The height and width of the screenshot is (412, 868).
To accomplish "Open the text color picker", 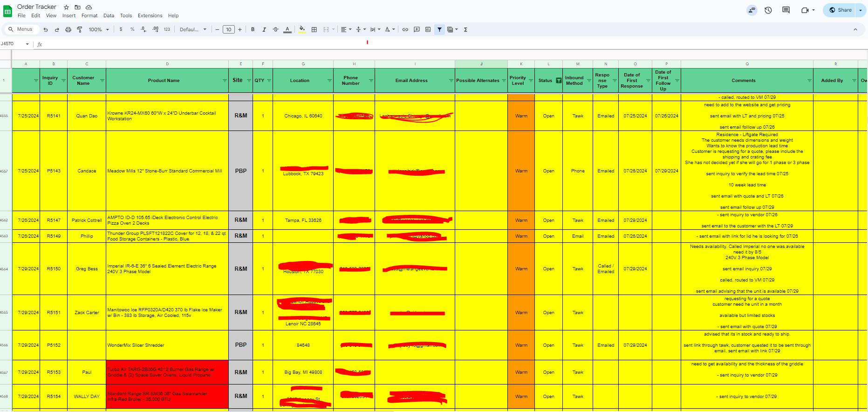I will click(287, 29).
